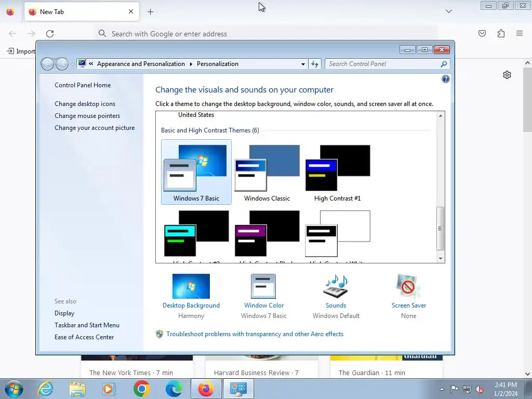Click Change mouse pointers link

87,116
